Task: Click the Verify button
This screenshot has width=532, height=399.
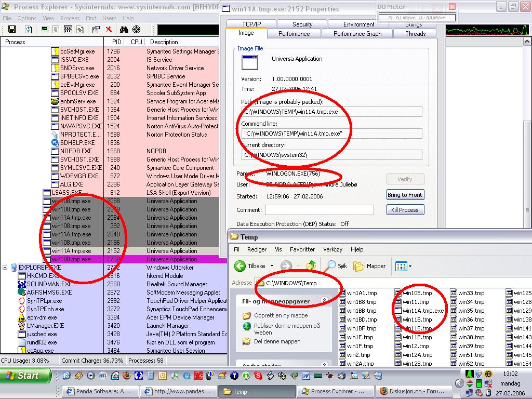Action: pyautogui.click(x=405, y=179)
